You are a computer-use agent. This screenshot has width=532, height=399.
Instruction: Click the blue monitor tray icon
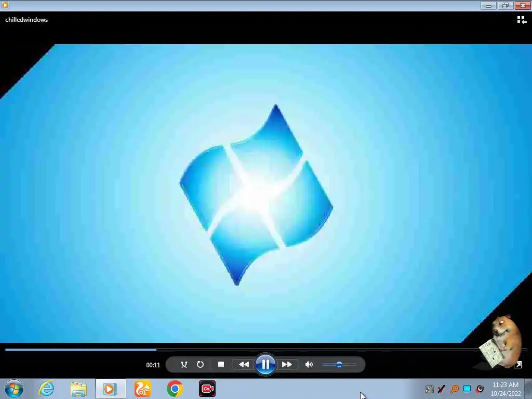pyautogui.click(x=467, y=389)
